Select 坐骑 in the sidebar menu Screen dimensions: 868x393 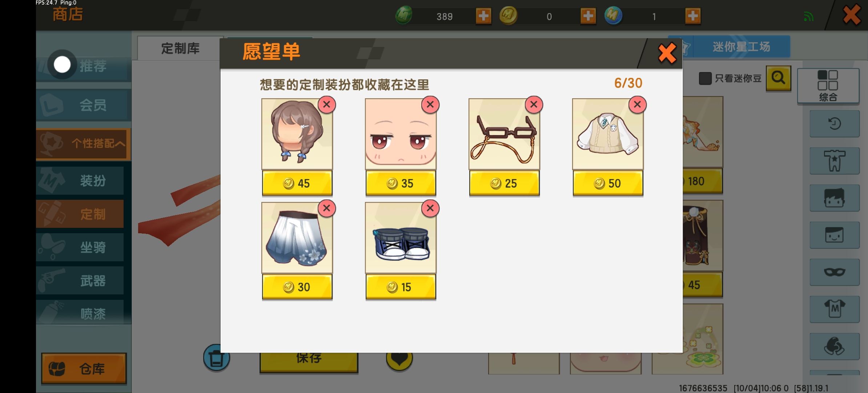click(x=80, y=247)
